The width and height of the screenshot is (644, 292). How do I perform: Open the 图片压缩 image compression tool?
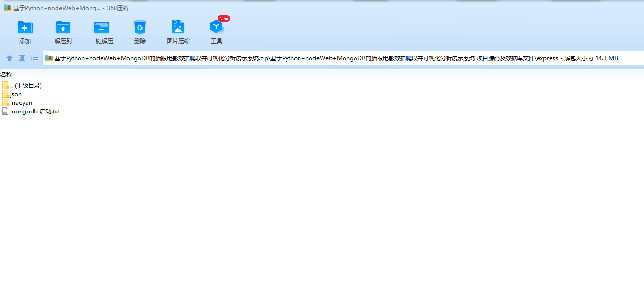click(178, 32)
